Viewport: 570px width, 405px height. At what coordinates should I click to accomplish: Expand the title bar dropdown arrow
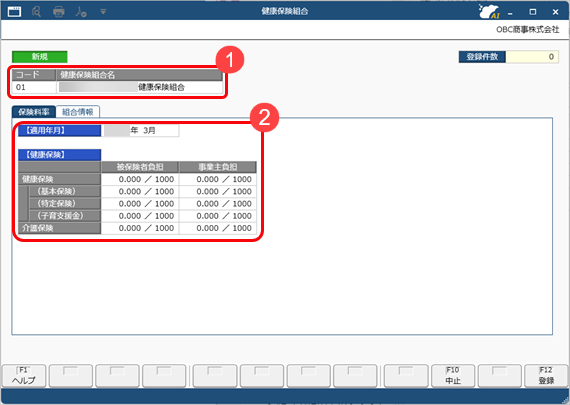tap(103, 12)
